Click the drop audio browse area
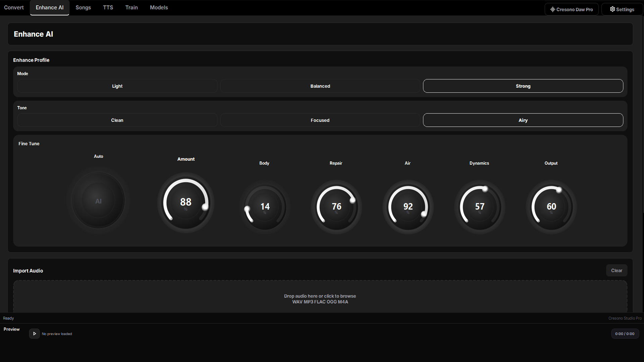 [x=320, y=298]
